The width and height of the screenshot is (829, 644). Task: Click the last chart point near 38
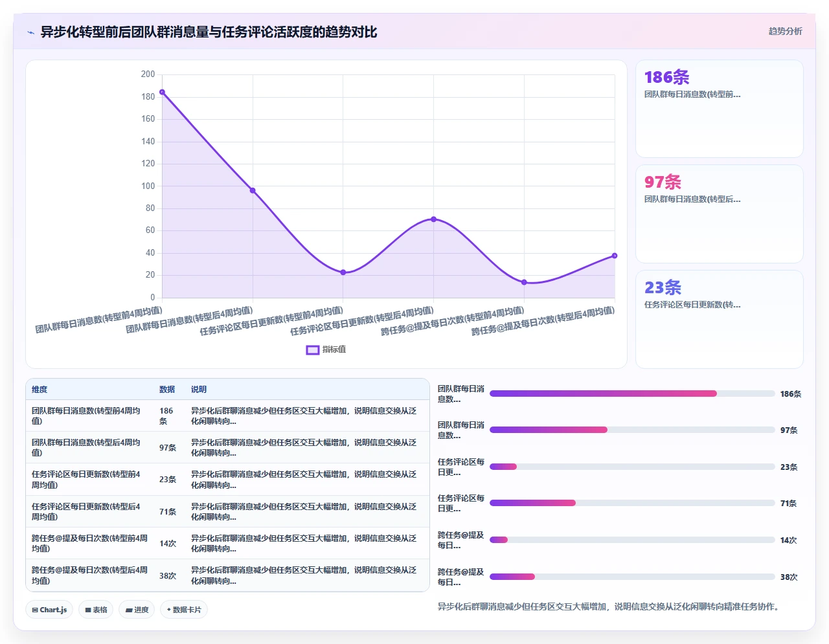click(615, 256)
